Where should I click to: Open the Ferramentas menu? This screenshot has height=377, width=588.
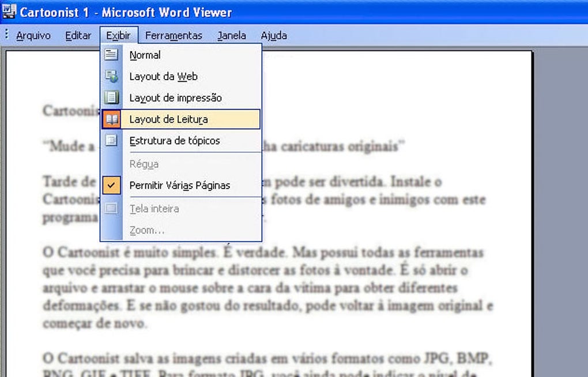click(x=174, y=36)
